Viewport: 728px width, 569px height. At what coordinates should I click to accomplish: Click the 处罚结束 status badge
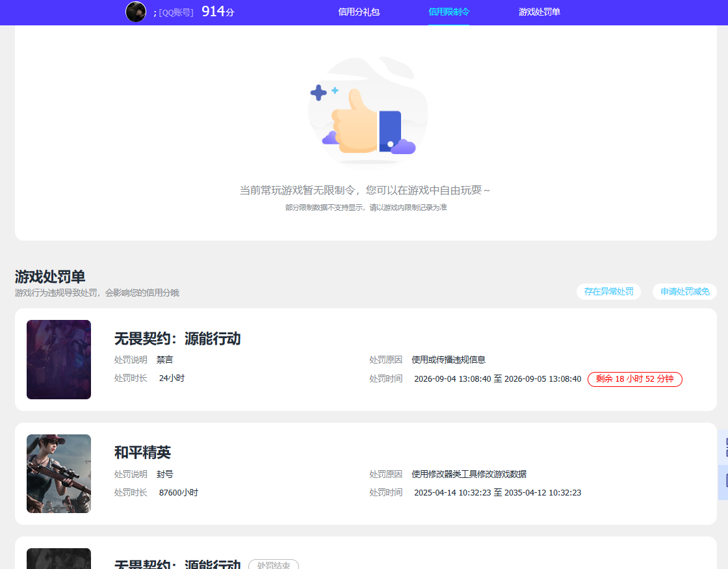pyautogui.click(x=274, y=565)
